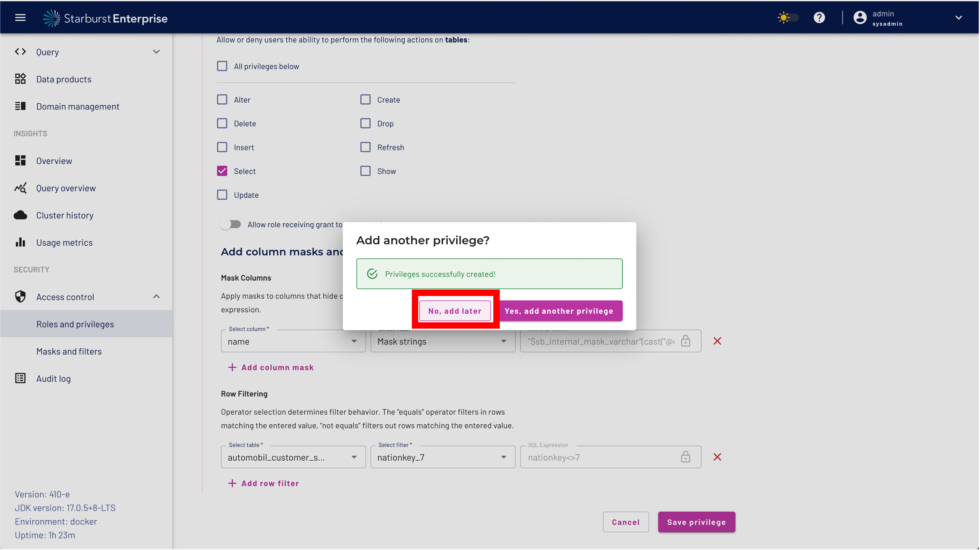Viewport: 980px width, 550px height.
Task: Click the admin user avatar icon
Action: pos(860,17)
